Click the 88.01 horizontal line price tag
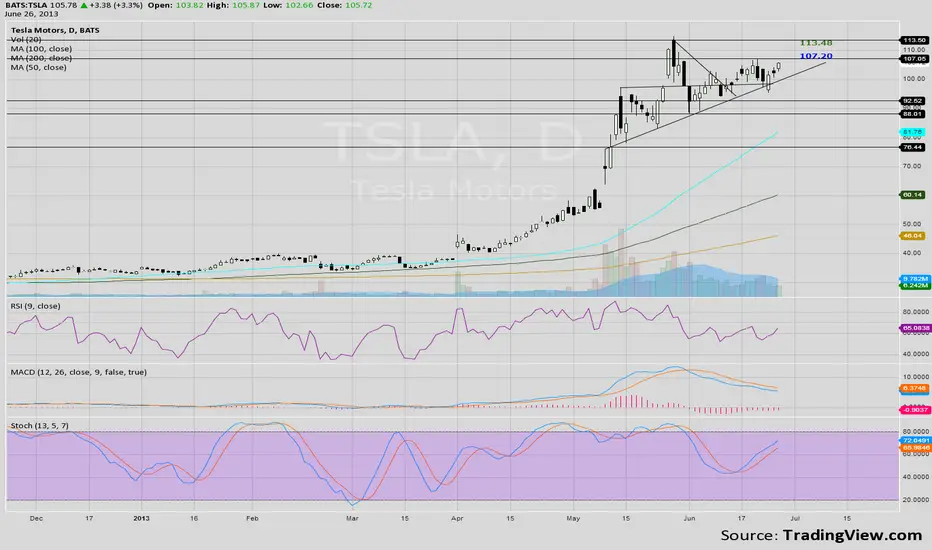The image size is (932, 550). coord(912,114)
